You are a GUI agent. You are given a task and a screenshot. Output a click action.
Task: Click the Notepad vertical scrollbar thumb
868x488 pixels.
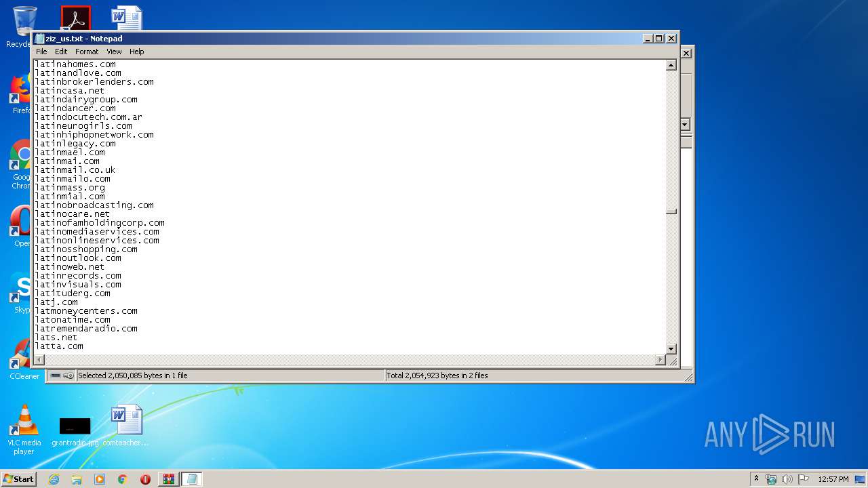coord(671,211)
